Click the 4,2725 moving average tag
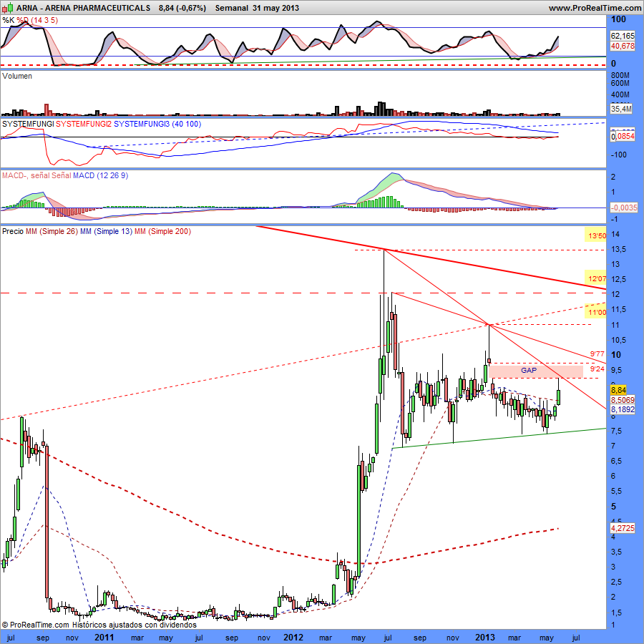 click(x=623, y=528)
